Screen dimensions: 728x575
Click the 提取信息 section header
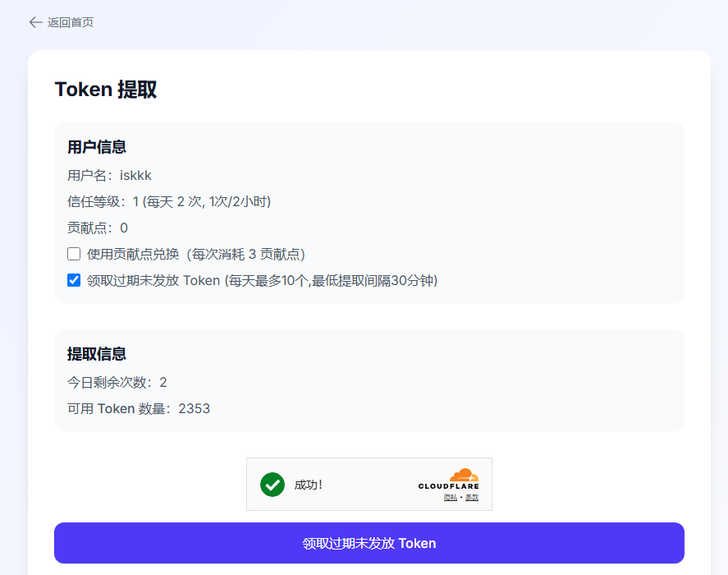95,354
